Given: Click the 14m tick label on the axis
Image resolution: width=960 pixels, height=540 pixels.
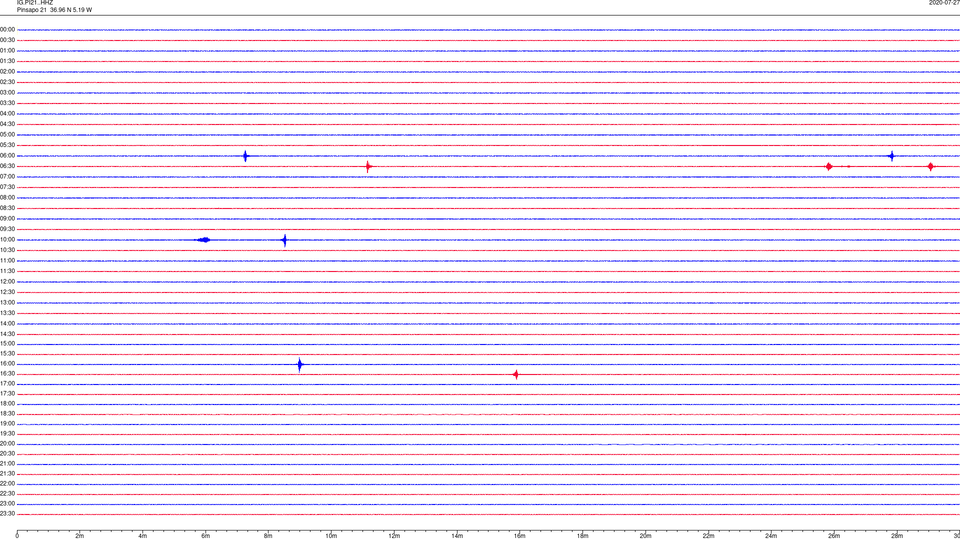Looking at the screenshot, I should click(457, 536).
